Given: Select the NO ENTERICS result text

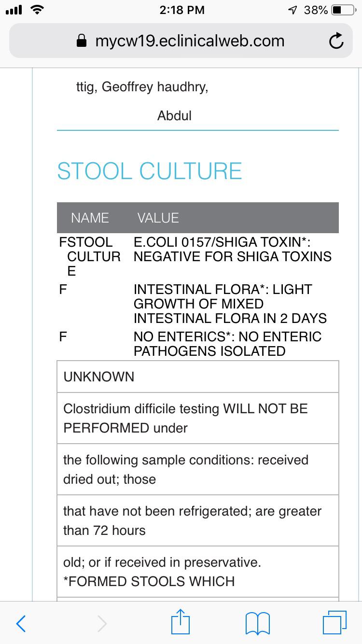Looking at the screenshot, I should (x=227, y=343).
